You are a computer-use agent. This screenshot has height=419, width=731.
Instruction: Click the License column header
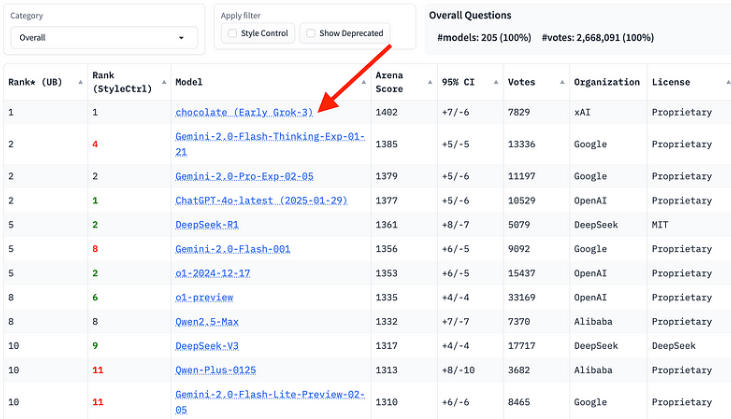pyautogui.click(x=671, y=82)
